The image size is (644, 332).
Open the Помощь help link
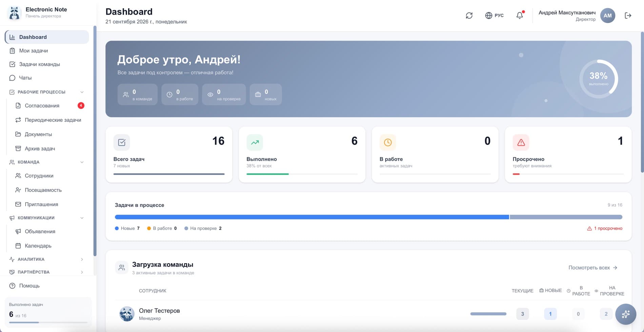(47, 286)
